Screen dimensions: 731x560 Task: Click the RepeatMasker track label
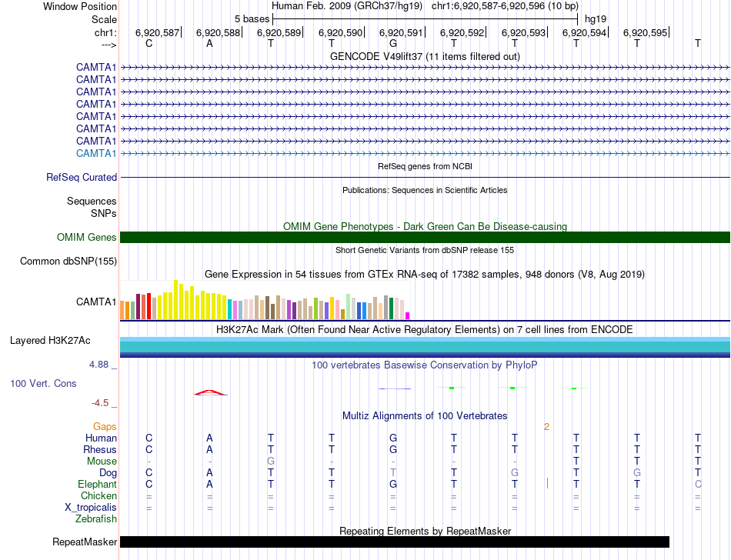85,542
